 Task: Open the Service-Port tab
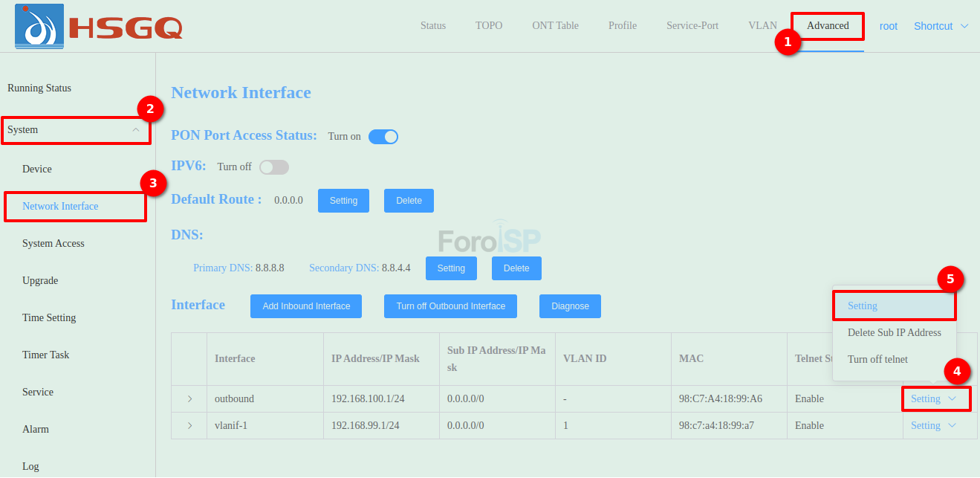[692, 26]
